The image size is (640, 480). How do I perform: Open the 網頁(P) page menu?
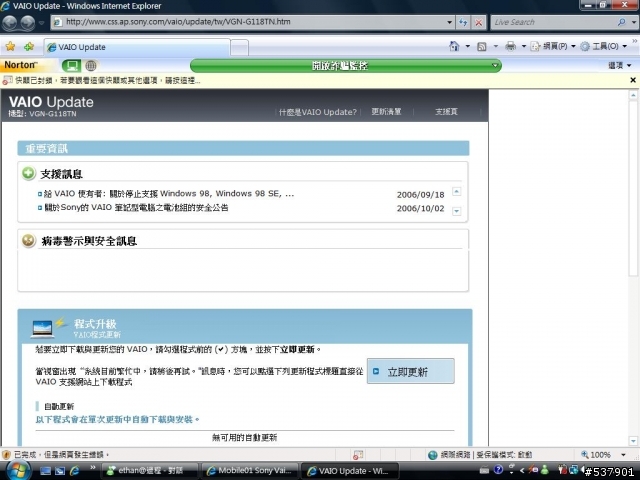(x=553, y=46)
